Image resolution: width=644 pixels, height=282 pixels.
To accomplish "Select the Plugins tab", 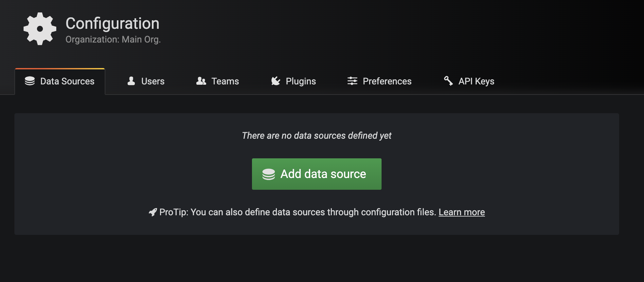I will [x=294, y=81].
